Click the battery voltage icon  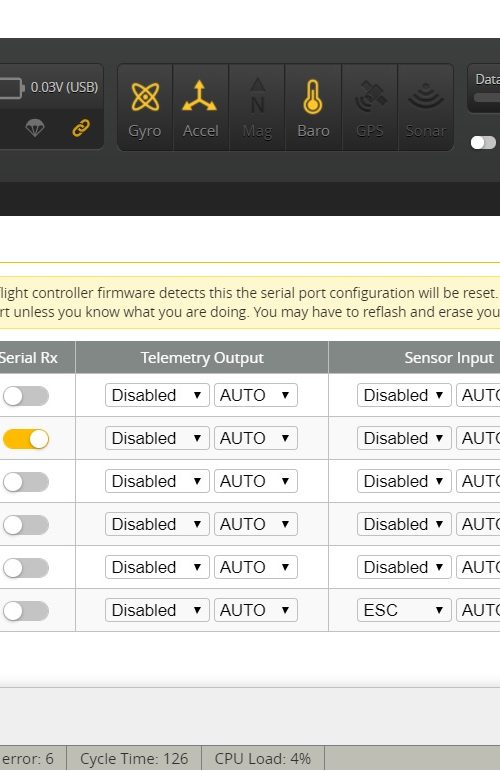point(11,88)
